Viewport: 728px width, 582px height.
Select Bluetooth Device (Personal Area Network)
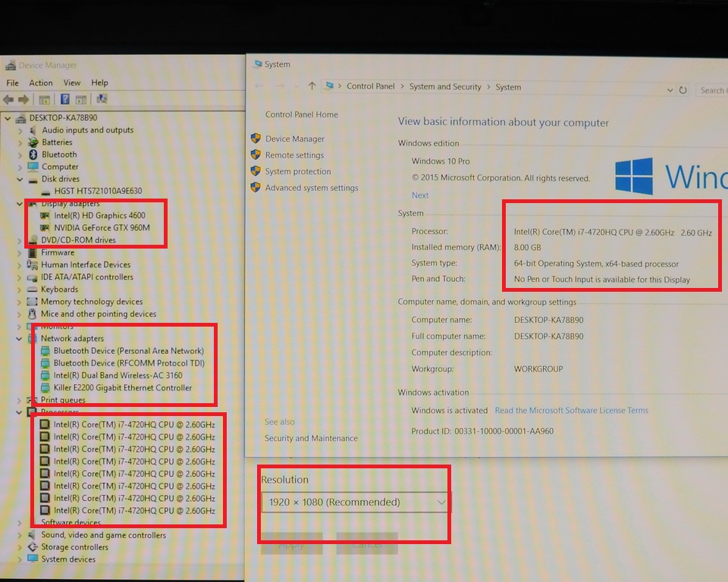coord(129,351)
